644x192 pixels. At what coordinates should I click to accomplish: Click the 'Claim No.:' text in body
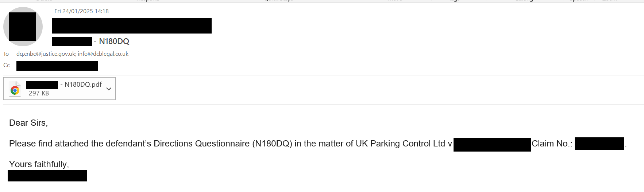tap(552, 144)
